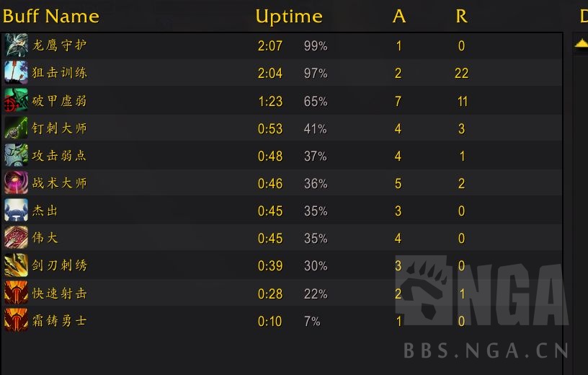Click the 龙鹰守护 buff icon
The width and height of the screenshot is (588, 375).
tap(16, 45)
